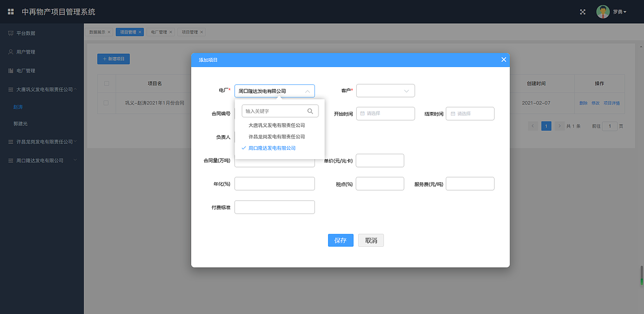Close the 电厂管理 tab
The width and height of the screenshot is (644, 314).
(x=171, y=32)
